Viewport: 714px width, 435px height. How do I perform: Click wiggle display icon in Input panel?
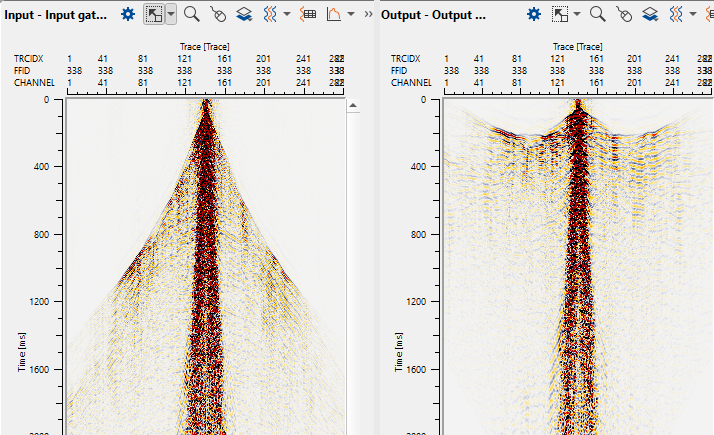pyautogui.click(x=270, y=14)
